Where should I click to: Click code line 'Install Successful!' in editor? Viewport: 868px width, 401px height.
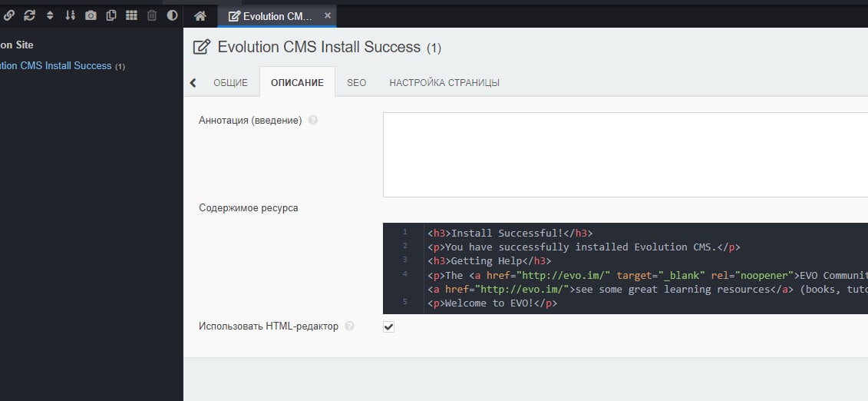[x=510, y=234]
